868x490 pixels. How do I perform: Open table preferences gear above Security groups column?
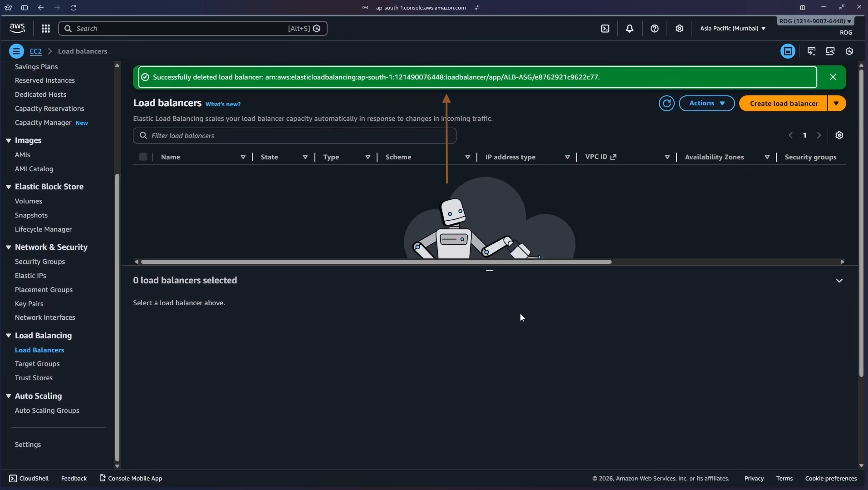point(839,135)
